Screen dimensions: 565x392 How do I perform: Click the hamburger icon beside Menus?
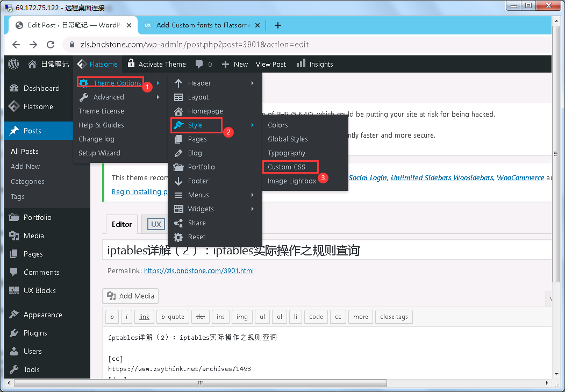click(178, 195)
